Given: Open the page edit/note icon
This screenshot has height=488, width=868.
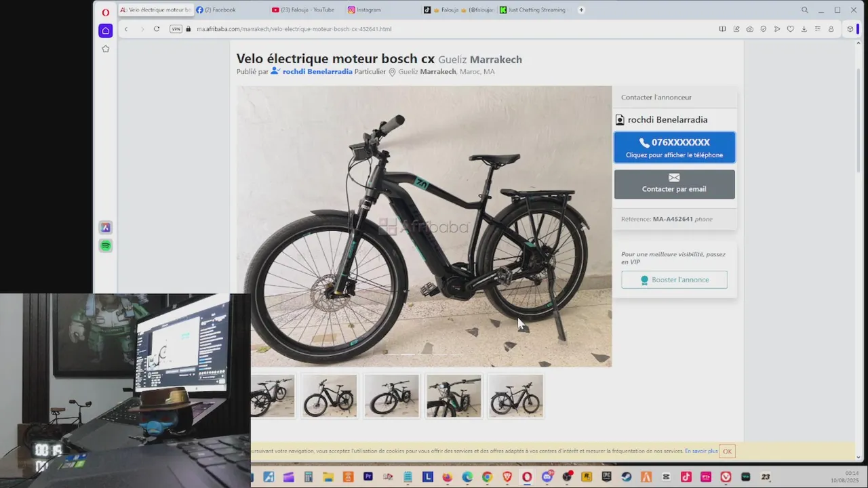Looking at the screenshot, I should 736,29.
